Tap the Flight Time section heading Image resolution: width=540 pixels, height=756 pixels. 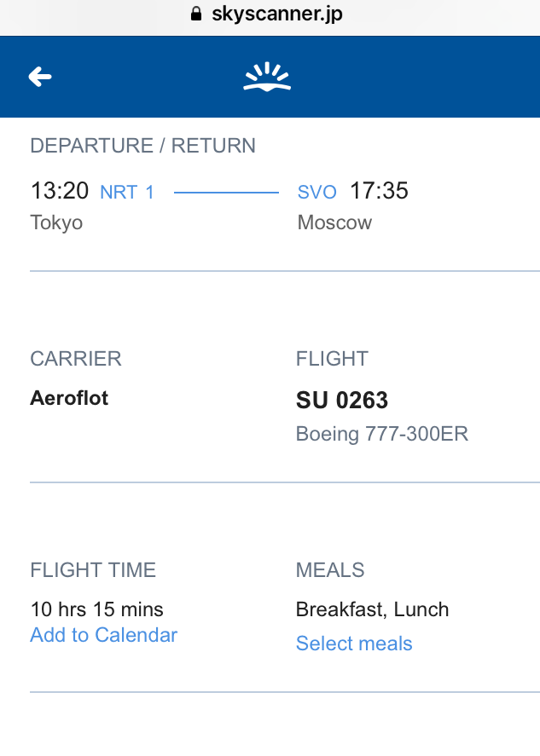[x=93, y=570]
